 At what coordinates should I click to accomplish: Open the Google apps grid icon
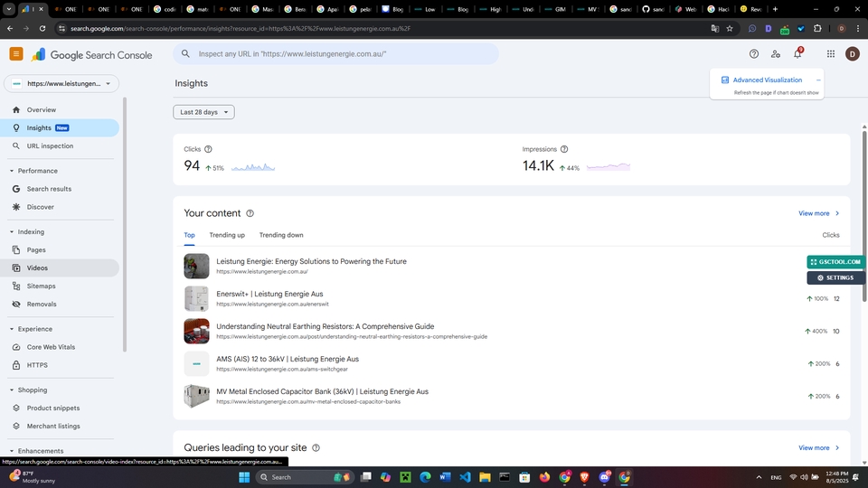830,54
